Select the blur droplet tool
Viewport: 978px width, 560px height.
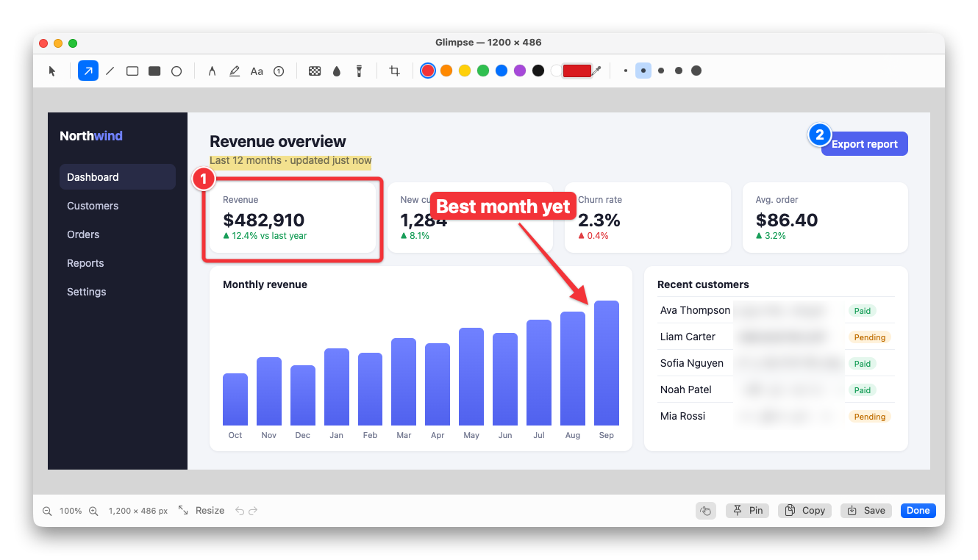coord(337,71)
